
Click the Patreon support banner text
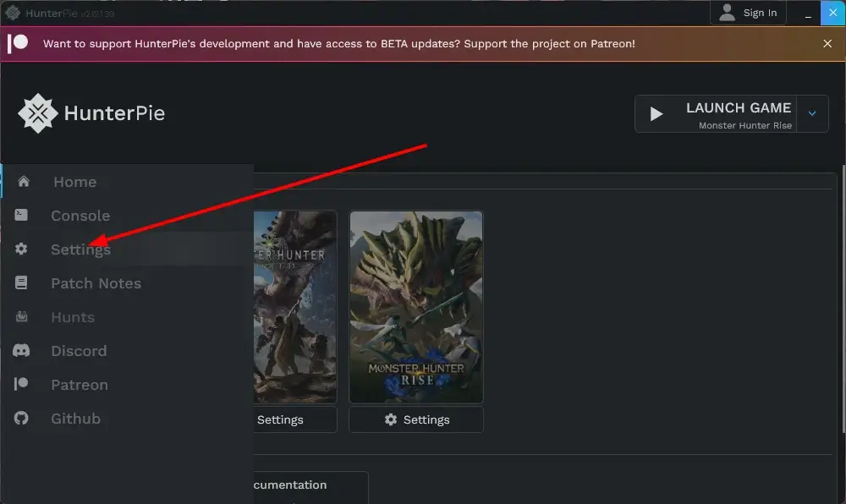[x=339, y=44]
